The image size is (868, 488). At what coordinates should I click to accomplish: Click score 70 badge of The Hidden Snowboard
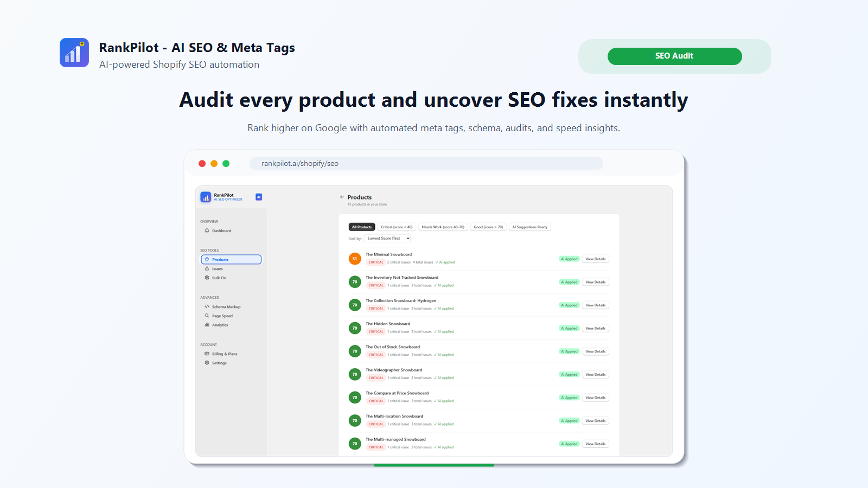[x=355, y=328]
